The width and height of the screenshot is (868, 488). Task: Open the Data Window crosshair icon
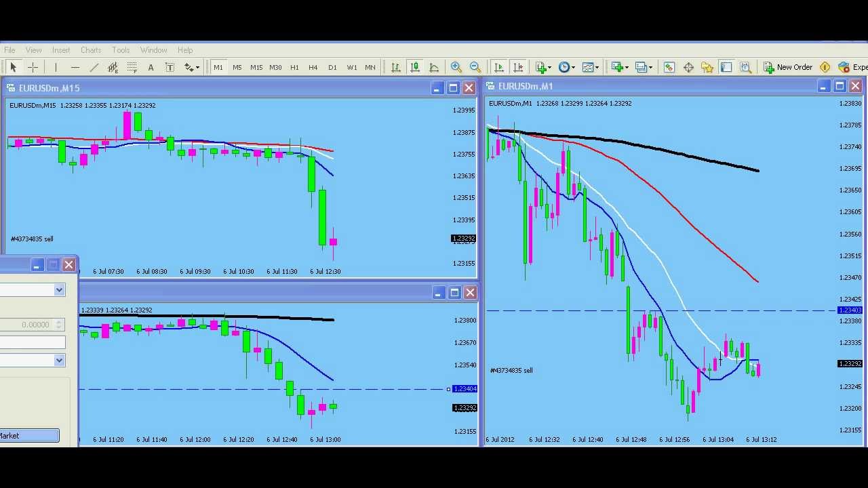click(688, 67)
